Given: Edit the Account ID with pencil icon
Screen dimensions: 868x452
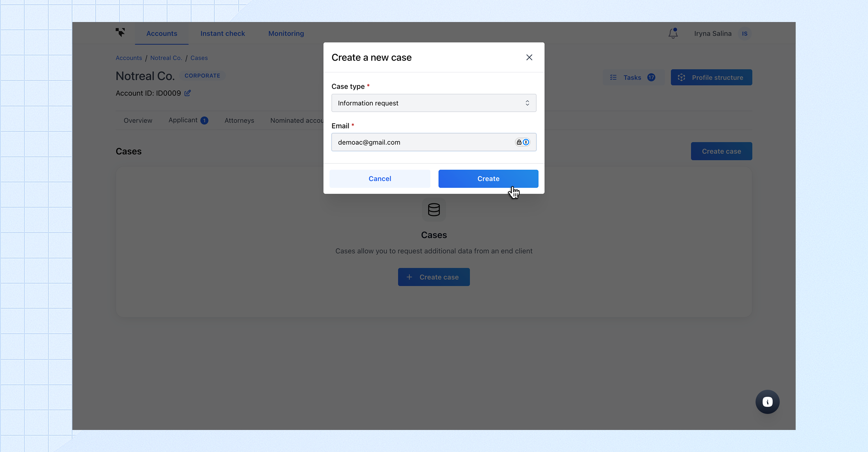Looking at the screenshot, I should click(x=188, y=93).
